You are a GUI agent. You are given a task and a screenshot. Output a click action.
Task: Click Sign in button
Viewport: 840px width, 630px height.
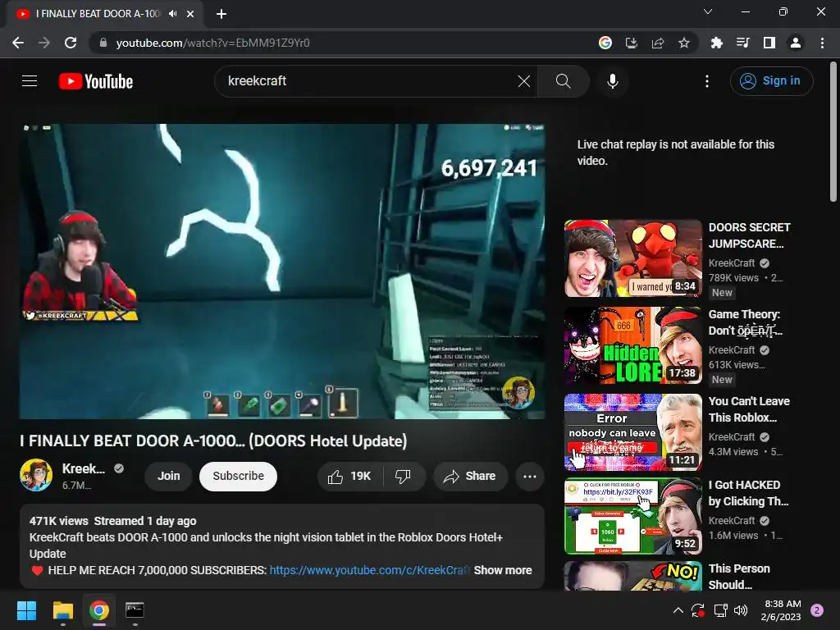[x=771, y=81]
